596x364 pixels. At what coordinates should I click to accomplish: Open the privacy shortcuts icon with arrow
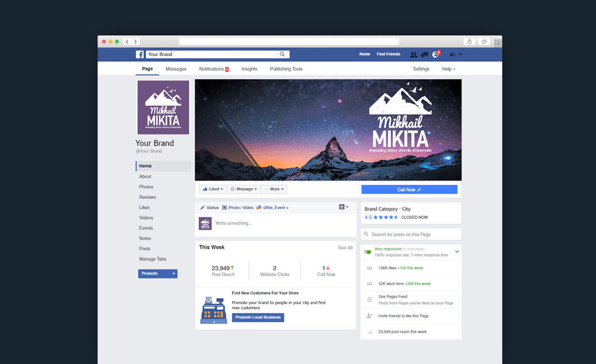point(456,54)
